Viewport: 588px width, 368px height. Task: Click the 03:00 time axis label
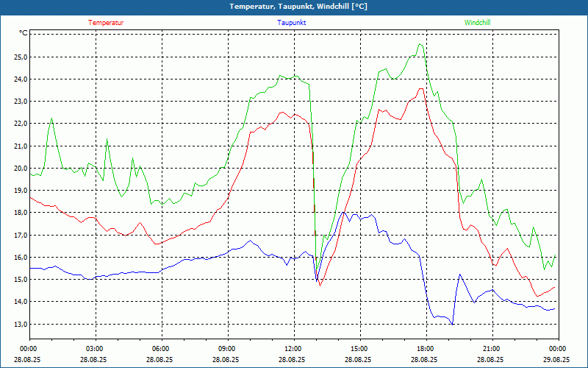tap(94, 349)
